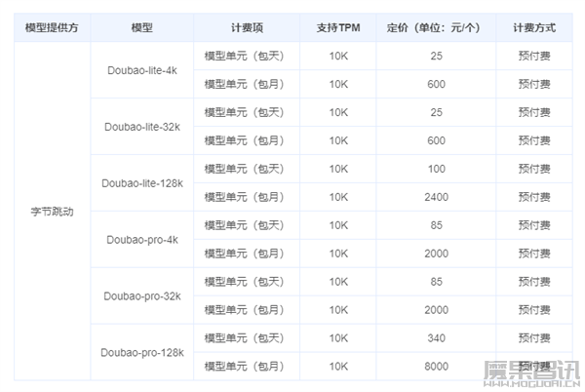Screen dimensions: 585x392
Task: Click 模型单元（包月）in Doubao-pro-32k row
Action: [245, 310]
